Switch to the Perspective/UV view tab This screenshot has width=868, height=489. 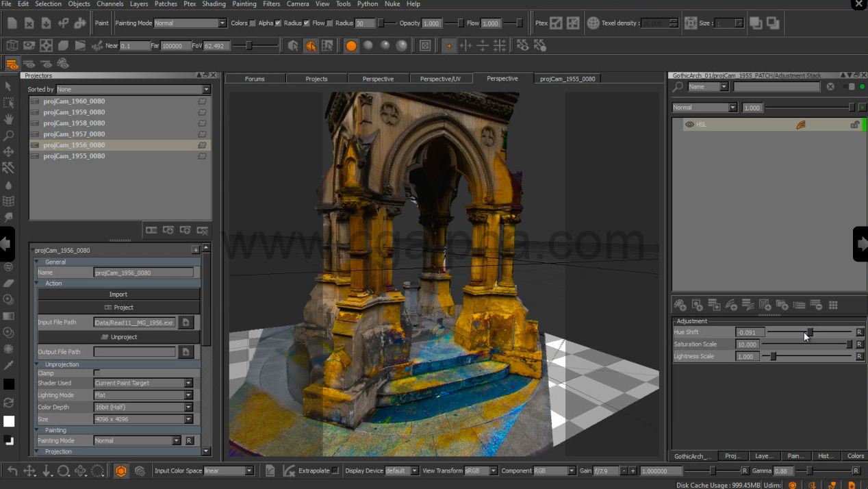tap(440, 79)
